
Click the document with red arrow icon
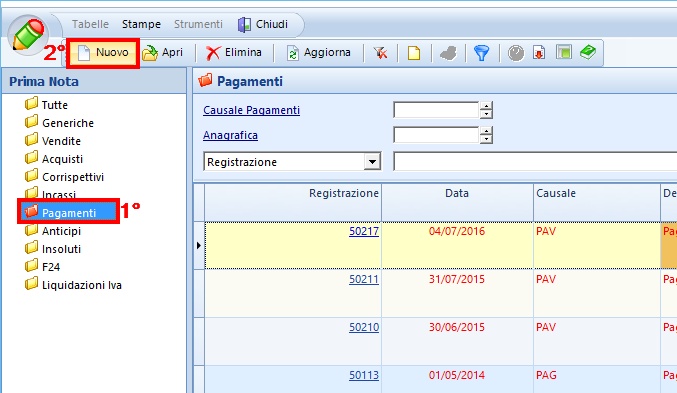click(x=539, y=53)
